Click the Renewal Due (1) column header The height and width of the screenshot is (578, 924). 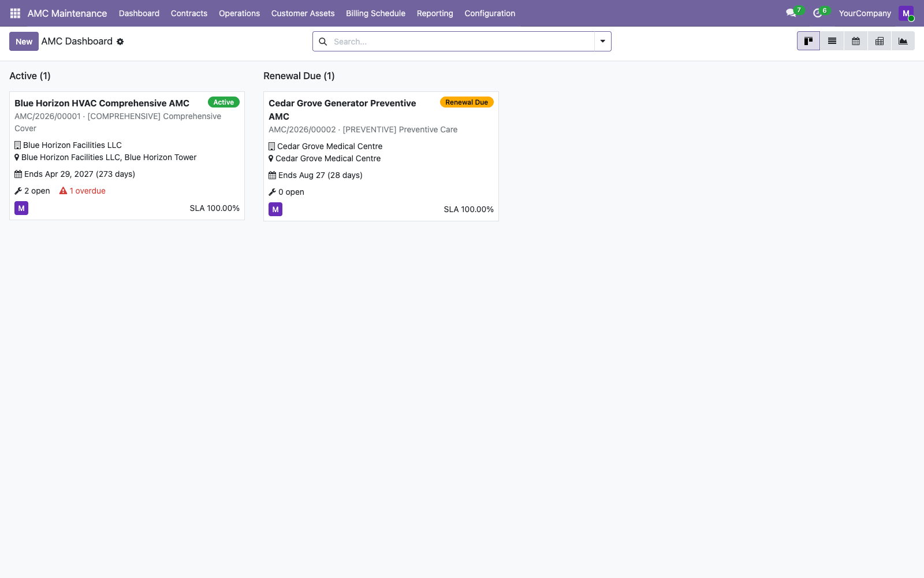[299, 76]
